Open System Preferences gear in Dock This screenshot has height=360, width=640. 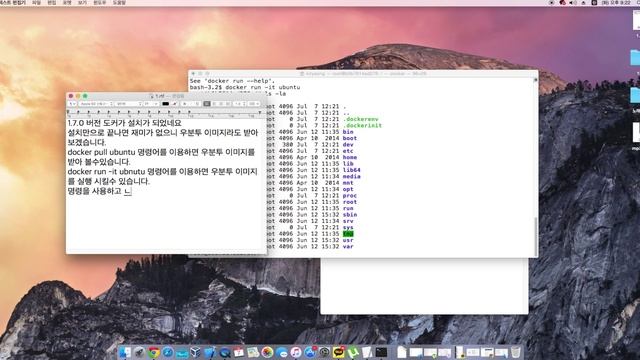click(x=324, y=352)
